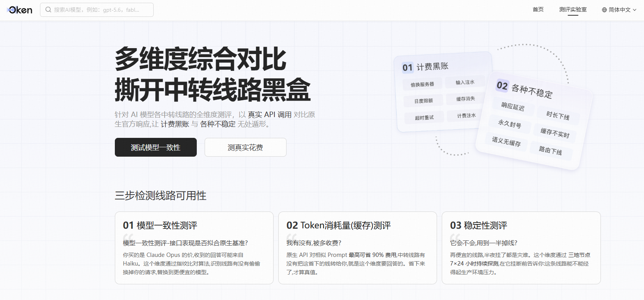Click the 三地节点 text in stability card
This screenshot has width=644, height=300.
coord(579,255)
